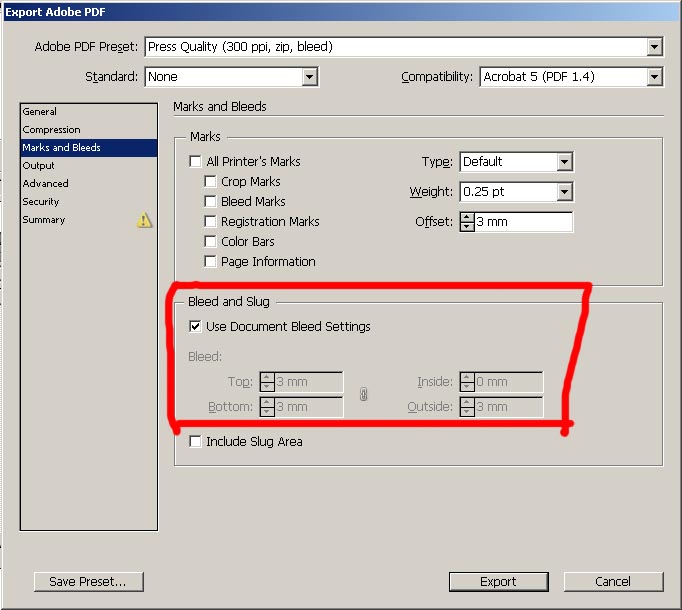Tick the Crop Marks checkbox
The width and height of the screenshot is (682, 610).
click(x=210, y=181)
